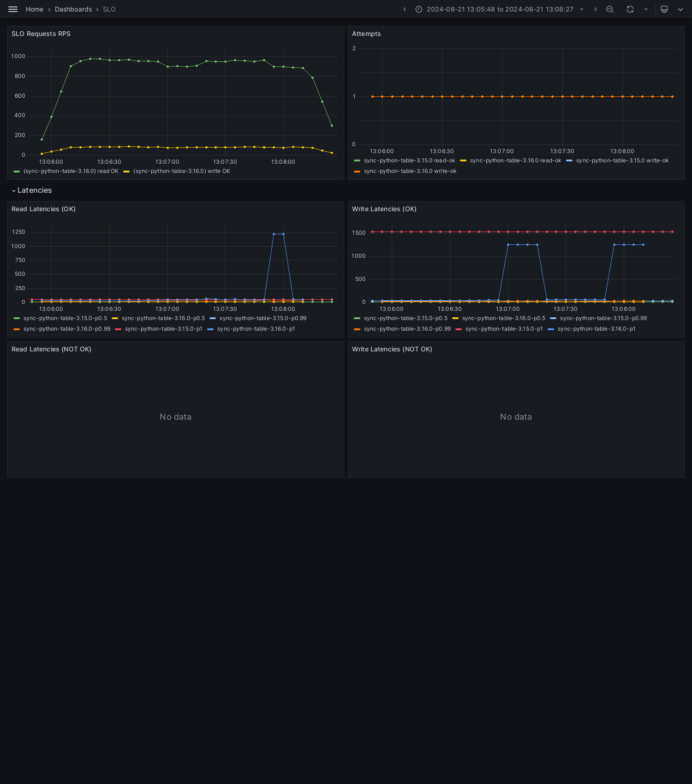Collapse the top toolbar chevron
Viewport: 692px width, 784px height.
point(680,9)
